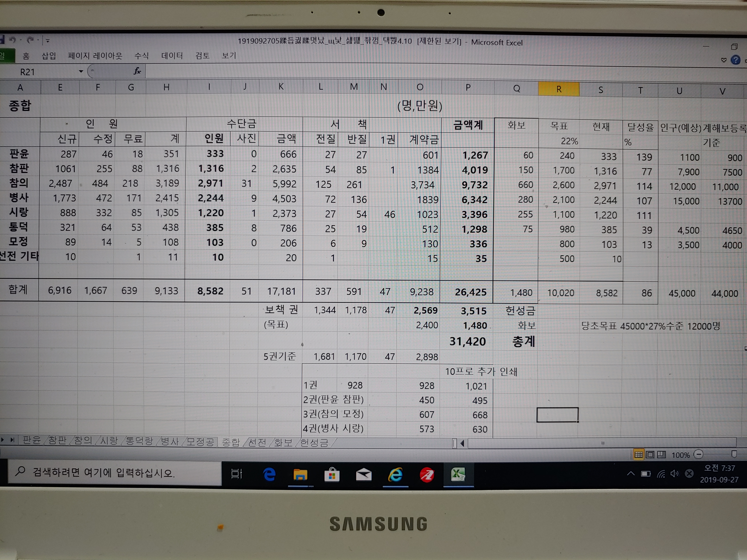Switch to the 병사 sheet tab
Image resolution: width=747 pixels, height=560 pixels.
[170, 441]
